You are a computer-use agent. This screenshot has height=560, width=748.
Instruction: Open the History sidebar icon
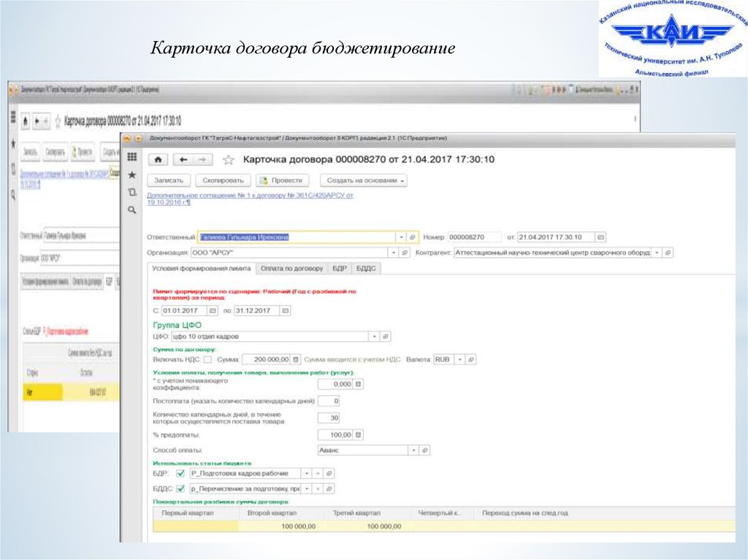tap(131, 192)
